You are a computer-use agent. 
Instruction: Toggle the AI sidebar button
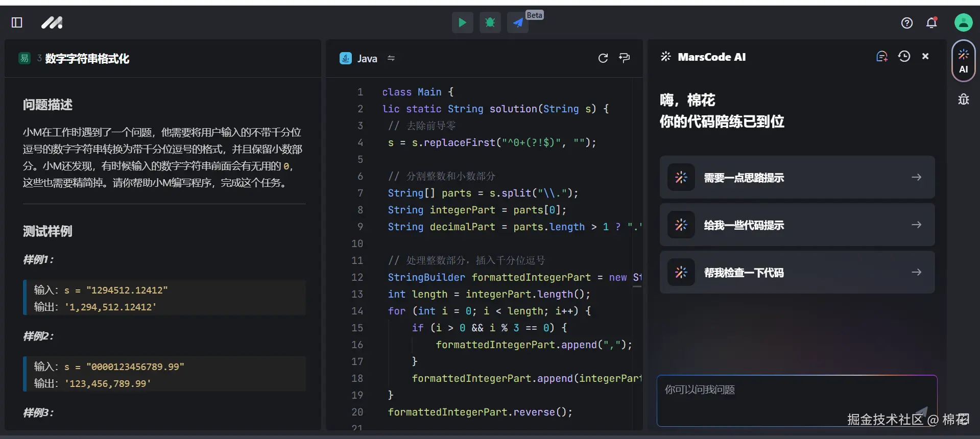click(963, 61)
